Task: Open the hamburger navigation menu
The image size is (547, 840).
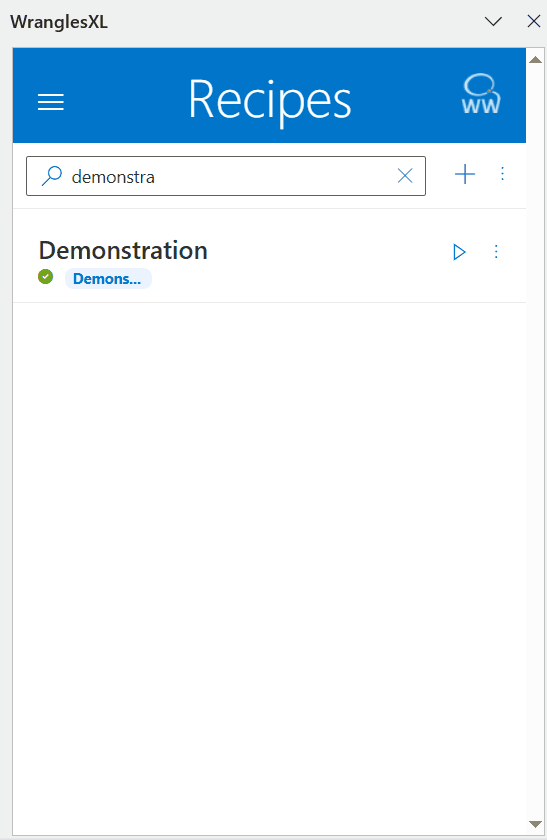Action: (51, 102)
